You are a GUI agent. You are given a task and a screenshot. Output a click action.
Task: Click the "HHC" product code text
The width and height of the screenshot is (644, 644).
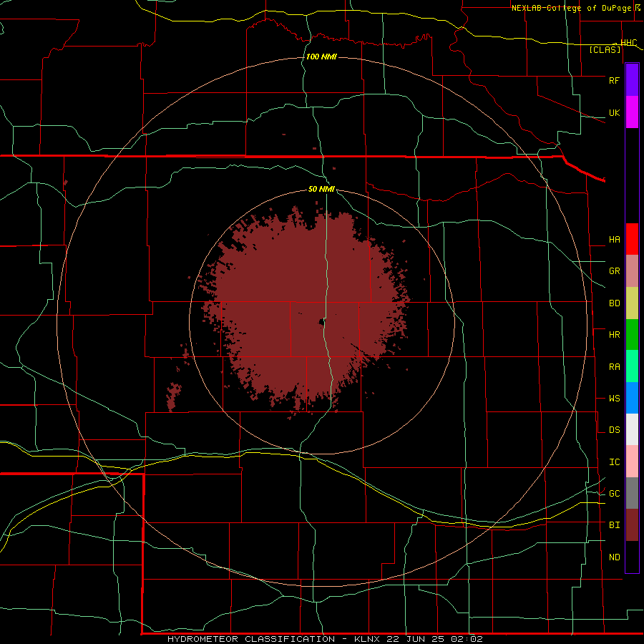pyautogui.click(x=629, y=43)
